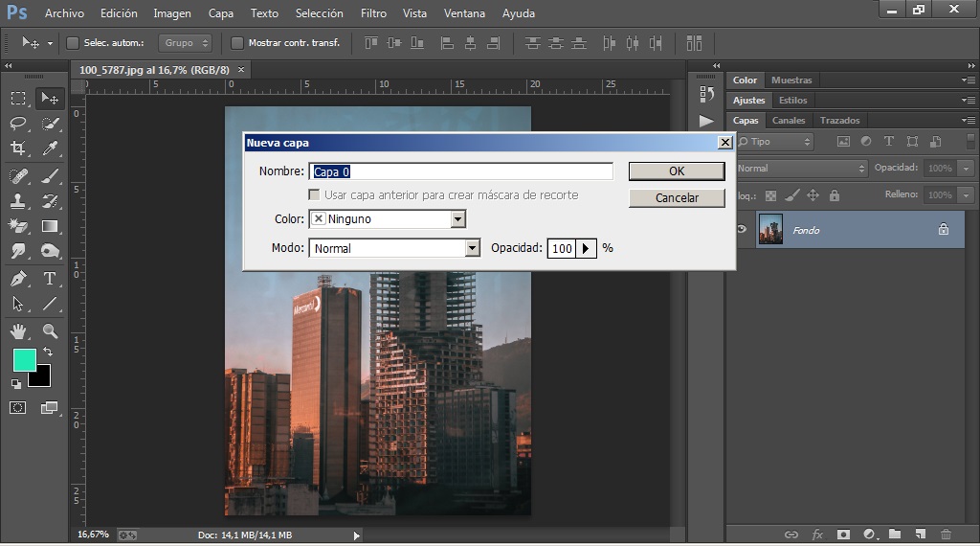Open the Archivo menu
Screen dimensions: 980x546
pyautogui.click(x=64, y=13)
